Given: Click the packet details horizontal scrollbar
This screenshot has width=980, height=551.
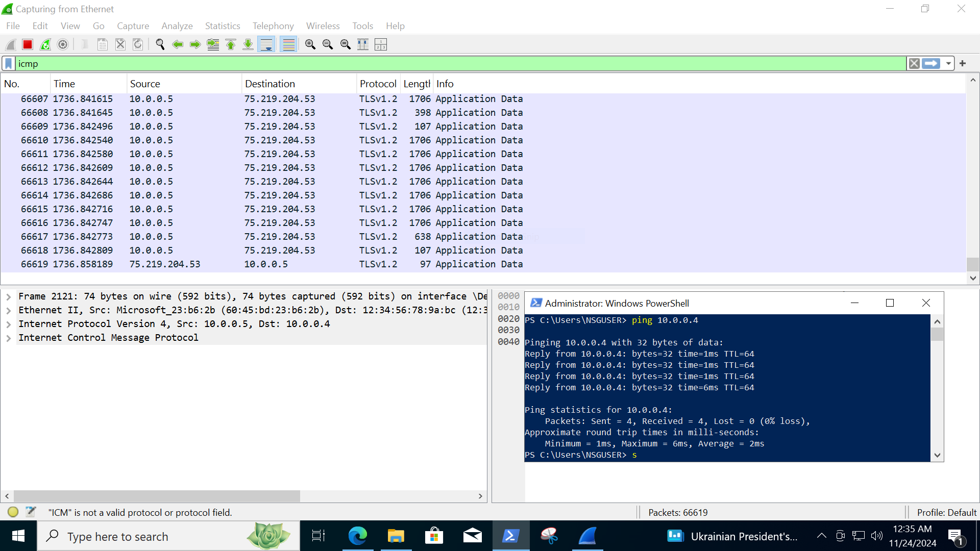Looking at the screenshot, I should click(157, 496).
